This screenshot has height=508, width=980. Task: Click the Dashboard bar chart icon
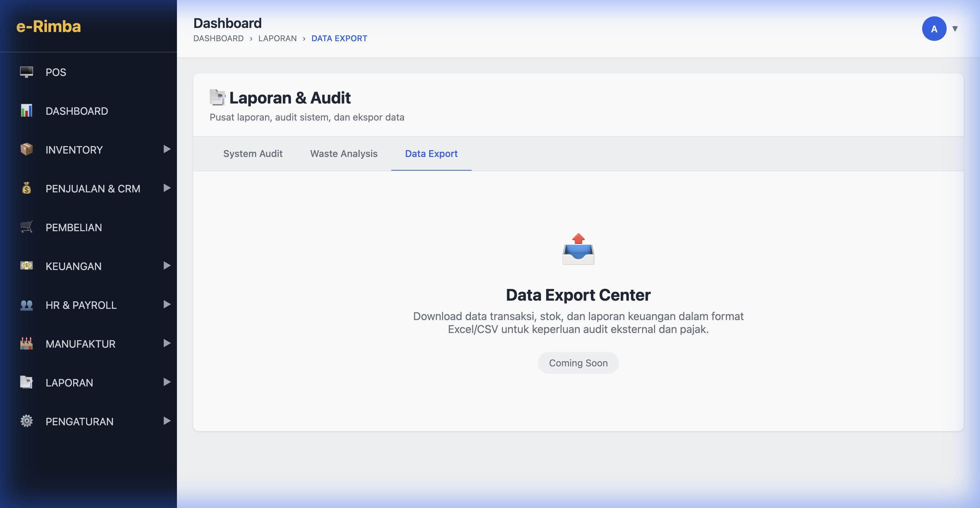[26, 111]
